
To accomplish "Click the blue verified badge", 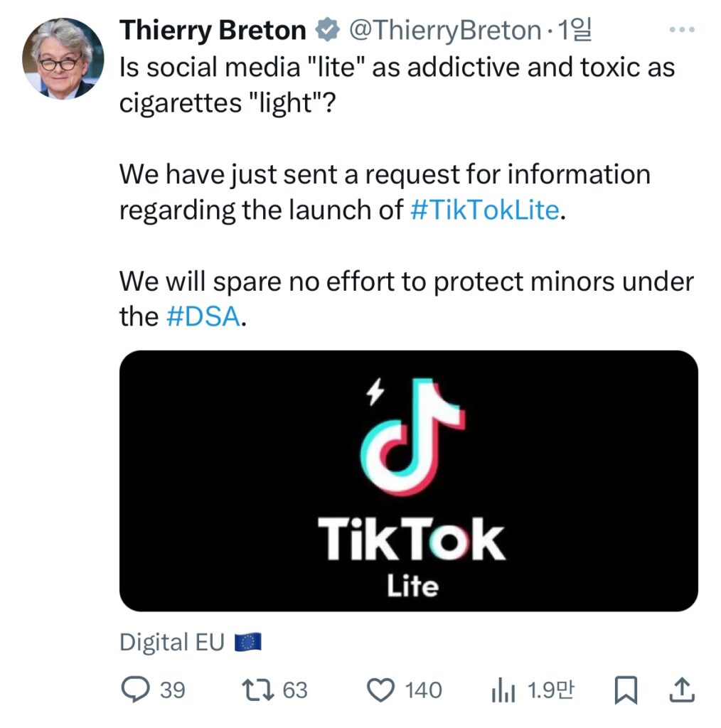I will (326, 30).
